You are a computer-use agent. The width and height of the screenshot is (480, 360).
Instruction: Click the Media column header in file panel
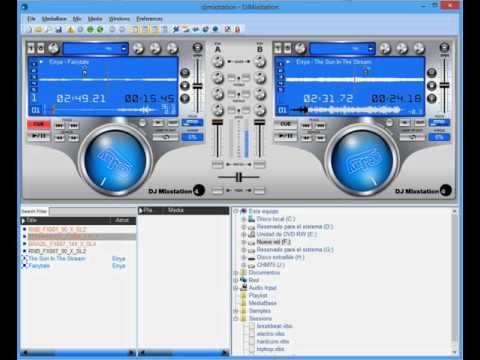tap(195, 210)
